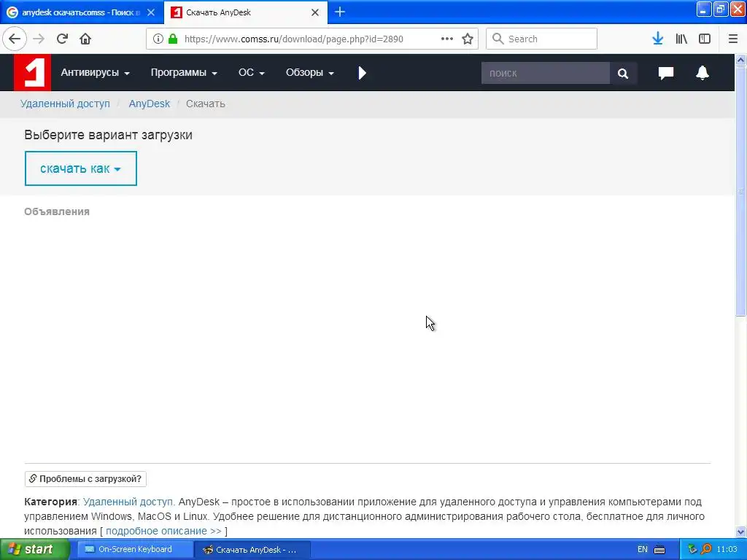Click the page scrollbar up arrow
The width and height of the screenshot is (747, 560).
[x=740, y=60]
